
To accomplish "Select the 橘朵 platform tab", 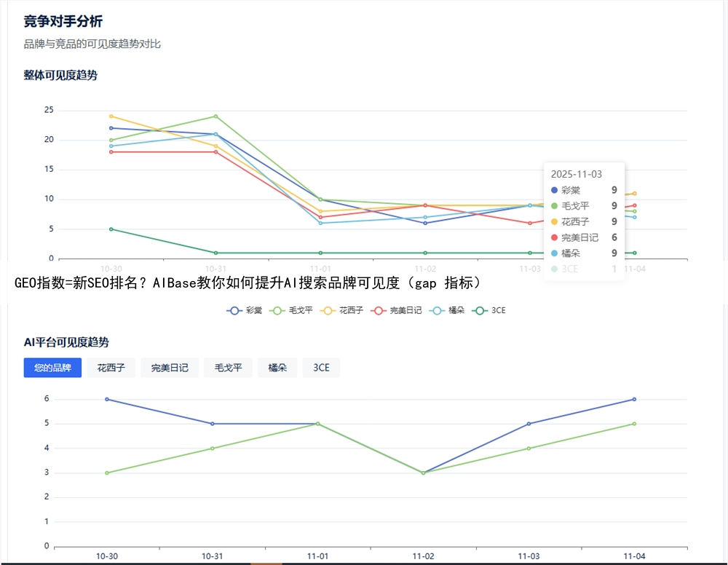I will [277, 368].
